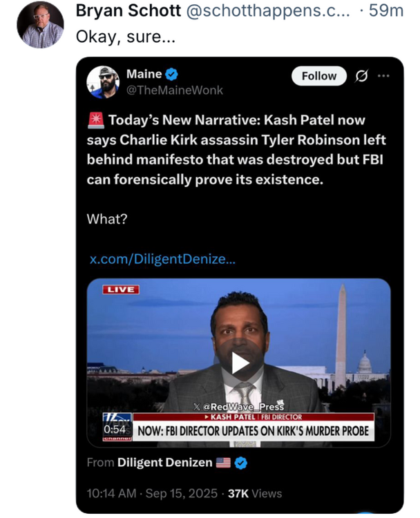Open Maine's profile picture

pos(103,82)
